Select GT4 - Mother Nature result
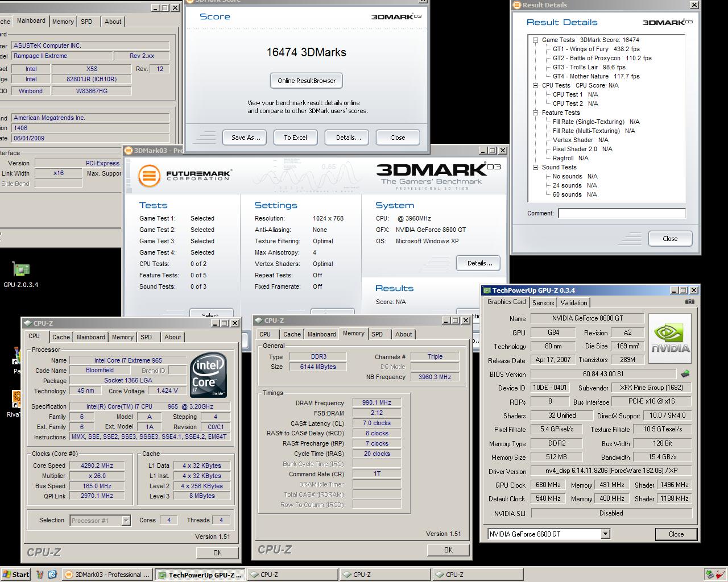 pos(596,76)
